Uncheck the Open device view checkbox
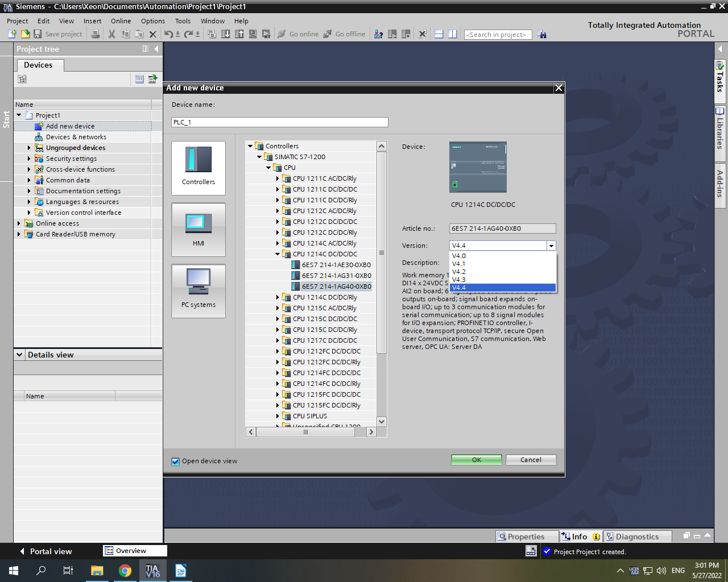This screenshot has width=728, height=582. coord(176,462)
